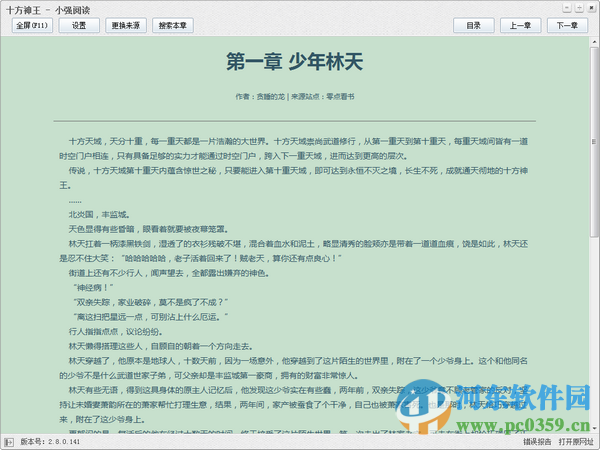The height and width of the screenshot is (450, 600).
Task: Click the 全屏(F11) fullscreen button
Action: pos(32,25)
